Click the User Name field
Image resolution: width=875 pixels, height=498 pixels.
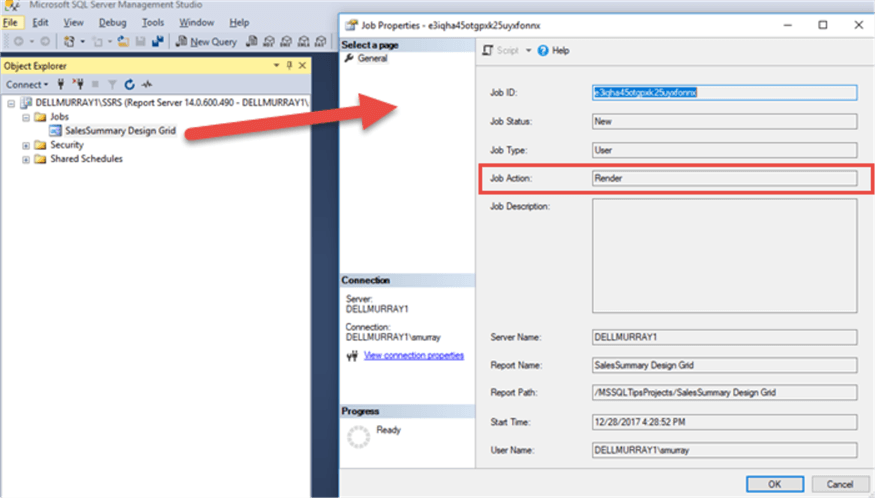pyautogui.click(x=724, y=450)
